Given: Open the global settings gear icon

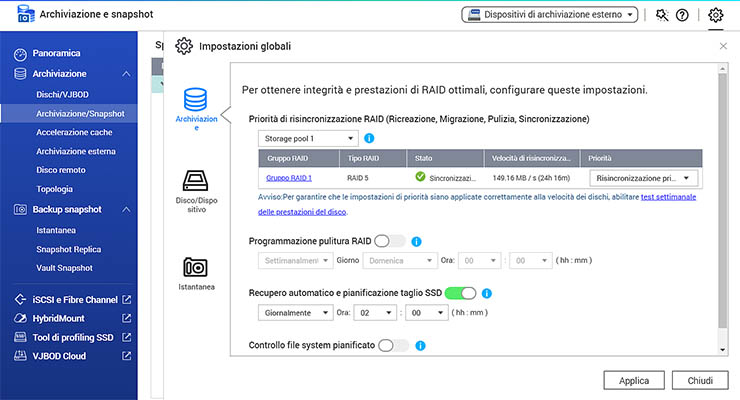Looking at the screenshot, I should click(x=715, y=15).
